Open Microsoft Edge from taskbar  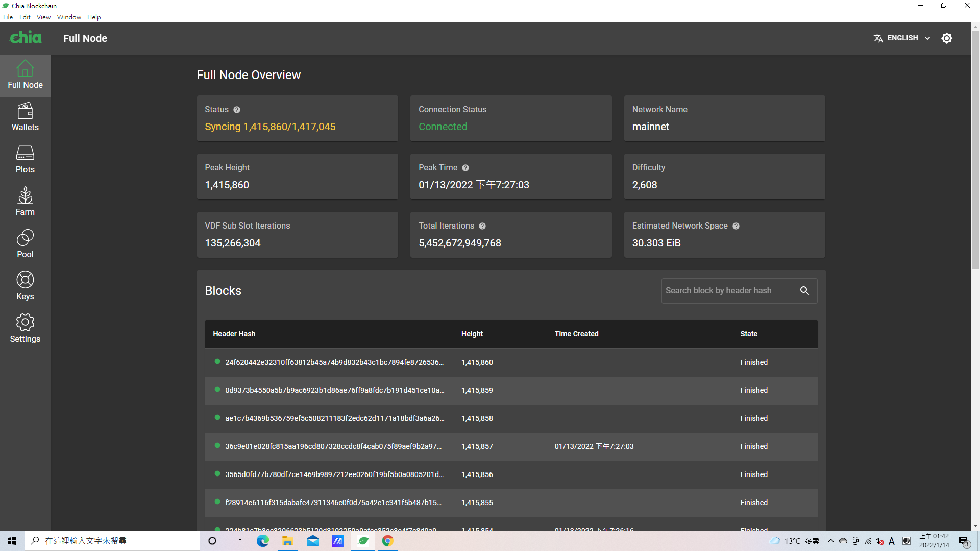point(262,541)
